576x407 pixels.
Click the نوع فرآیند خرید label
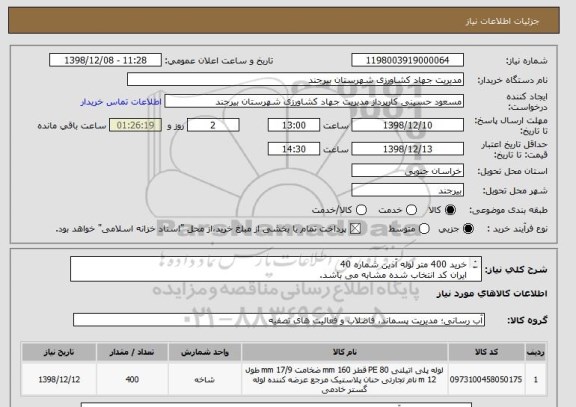pos(517,229)
